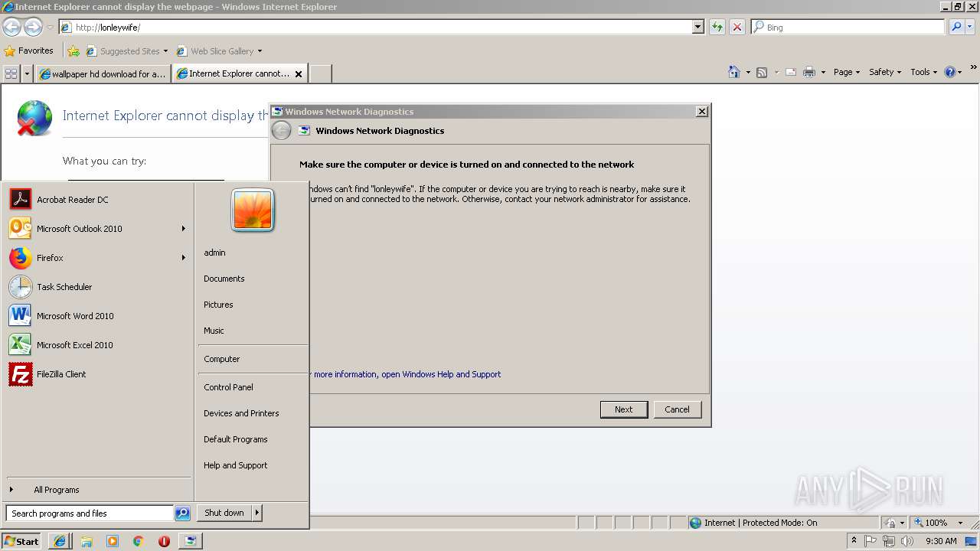The width and height of the screenshot is (980, 551).
Task: Click the Bing search magnifier button
Action: (955, 27)
